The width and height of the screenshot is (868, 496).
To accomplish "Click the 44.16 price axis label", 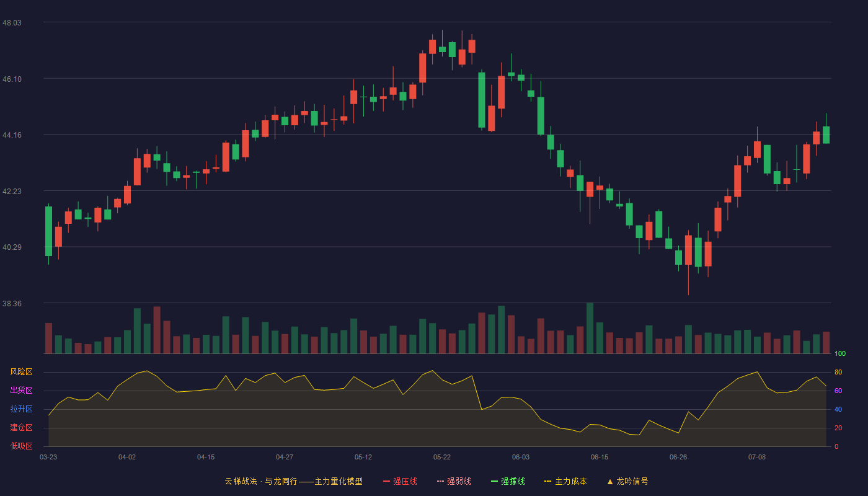I will coord(12,135).
